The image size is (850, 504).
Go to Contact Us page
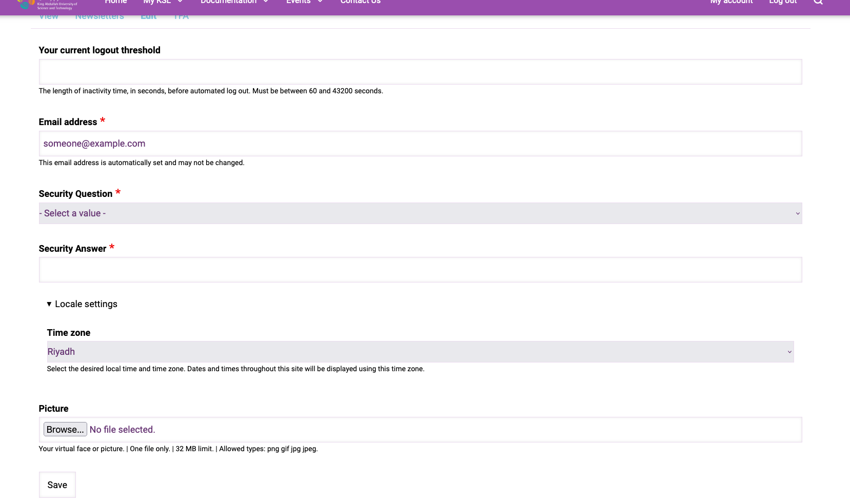click(x=360, y=3)
